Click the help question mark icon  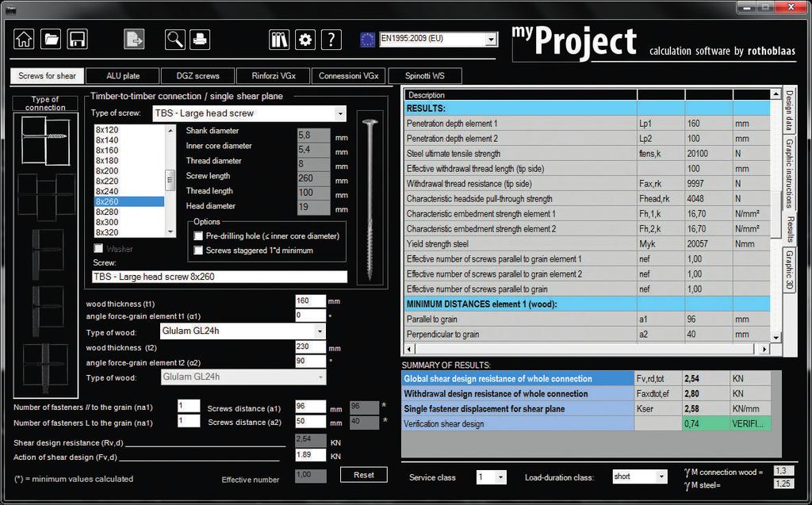coord(331,39)
